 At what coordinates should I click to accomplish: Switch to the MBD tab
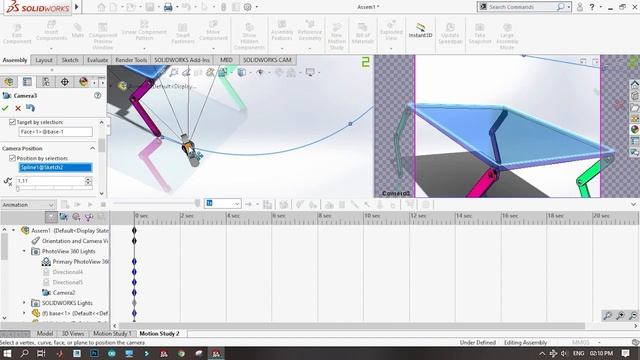226,60
